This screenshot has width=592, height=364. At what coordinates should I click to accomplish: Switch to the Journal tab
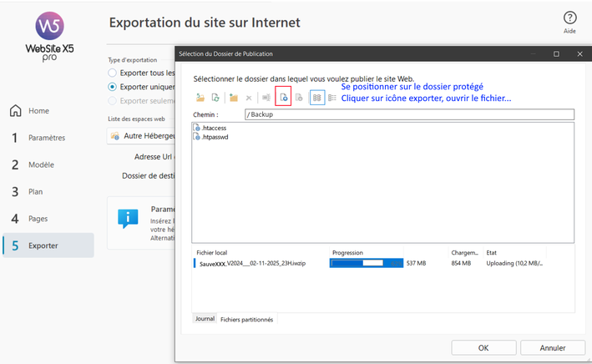[x=205, y=319]
